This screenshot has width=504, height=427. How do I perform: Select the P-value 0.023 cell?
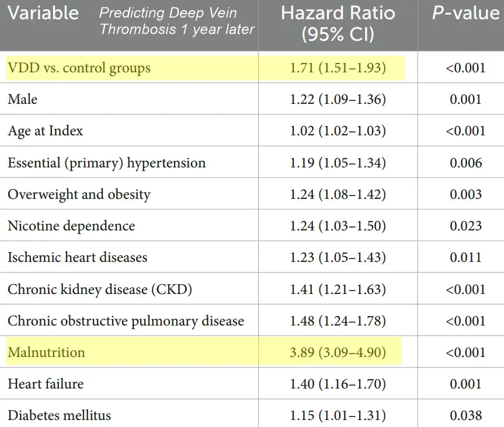pyautogui.click(x=465, y=226)
